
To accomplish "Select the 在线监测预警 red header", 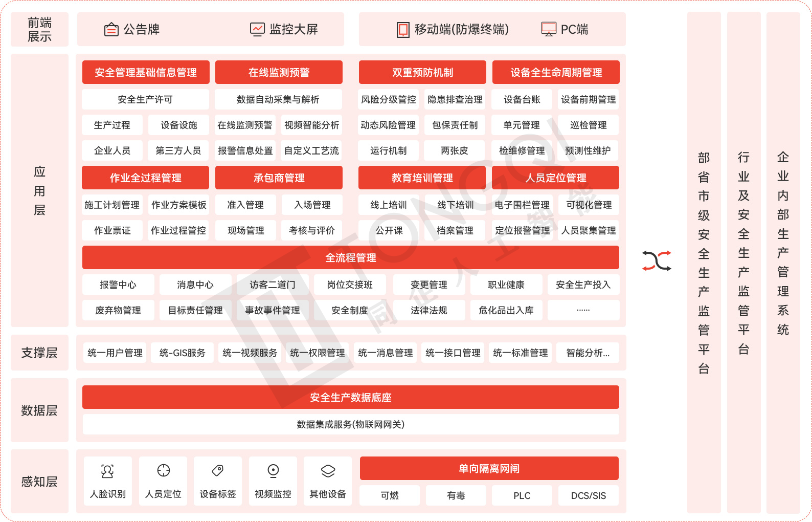I will (279, 73).
